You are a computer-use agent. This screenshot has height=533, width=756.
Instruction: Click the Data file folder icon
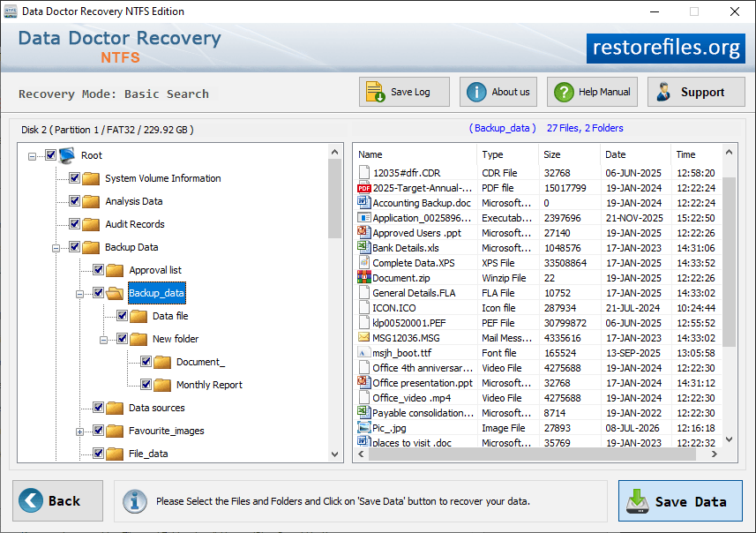(x=138, y=316)
